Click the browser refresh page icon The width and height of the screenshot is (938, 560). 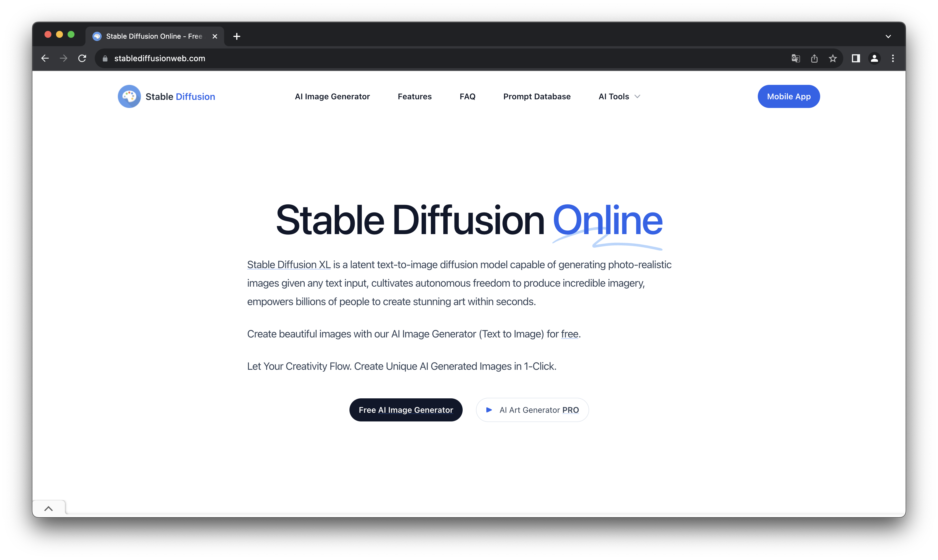(x=82, y=58)
